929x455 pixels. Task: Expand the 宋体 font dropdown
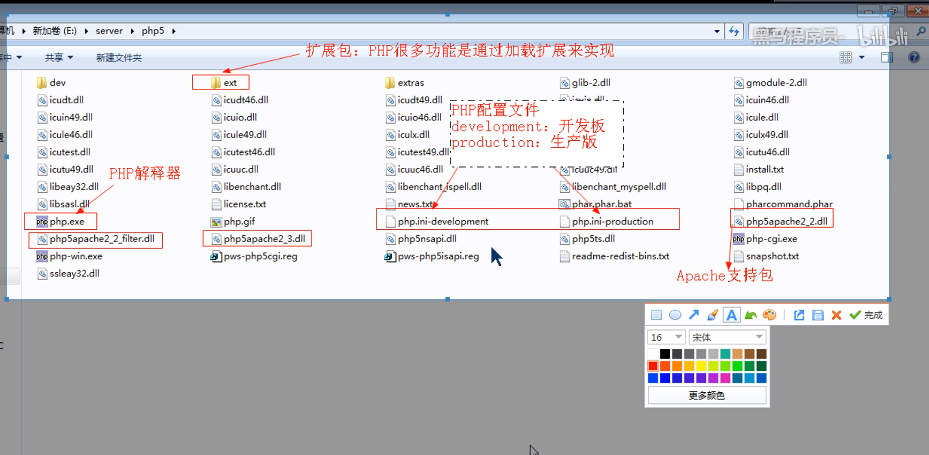pos(727,337)
